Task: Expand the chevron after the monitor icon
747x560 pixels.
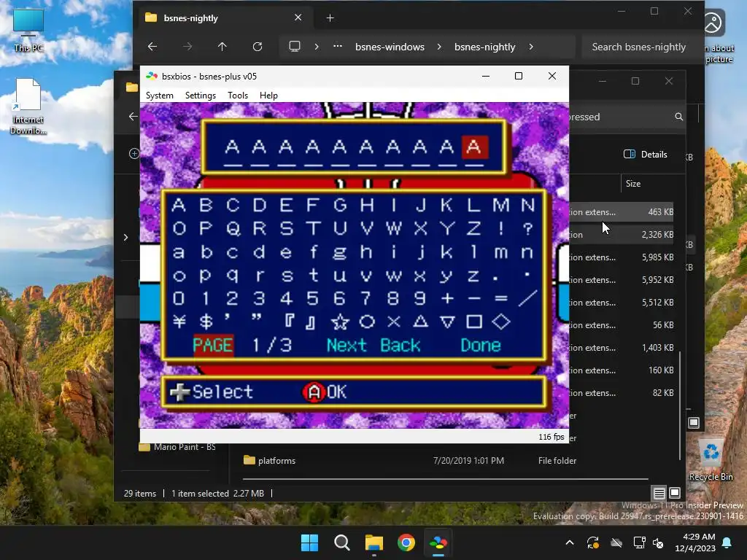Action: (317, 47)
